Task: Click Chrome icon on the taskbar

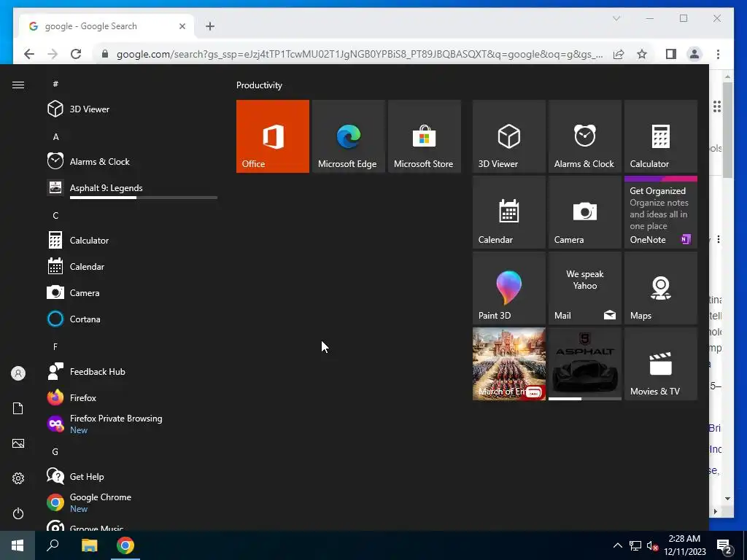Action: [x=125, y=545]
